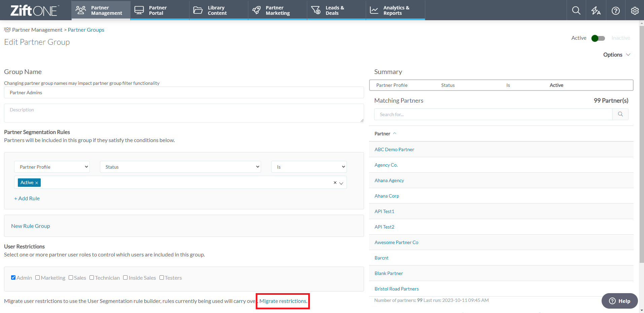
Task: Open the Awesome Partner Co link
Action: pos(396,242)
